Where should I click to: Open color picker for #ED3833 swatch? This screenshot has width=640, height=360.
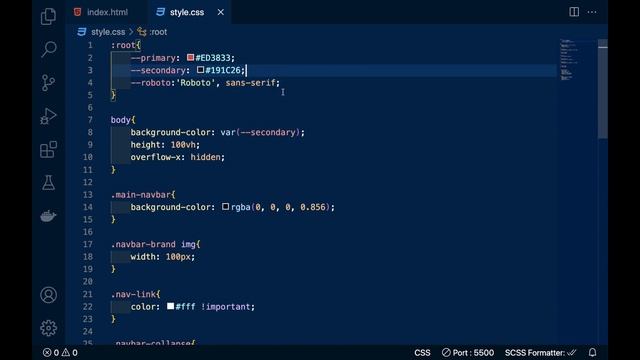pos(190,58)
